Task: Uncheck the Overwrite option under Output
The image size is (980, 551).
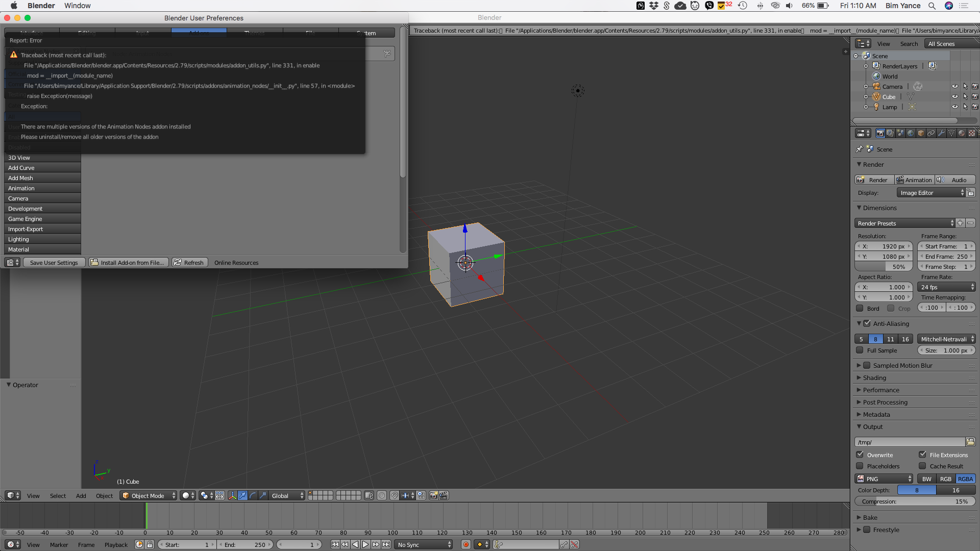Action: click(x=860, y=455)
